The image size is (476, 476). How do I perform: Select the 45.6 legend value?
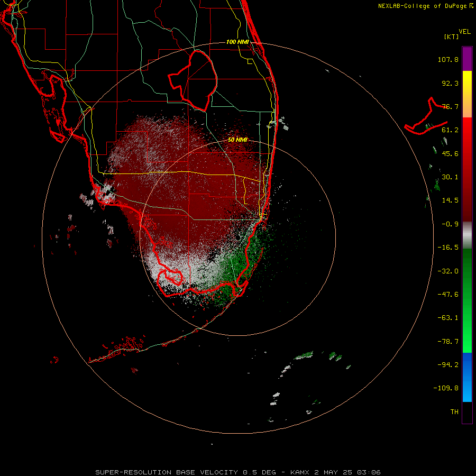pos(450,153)
